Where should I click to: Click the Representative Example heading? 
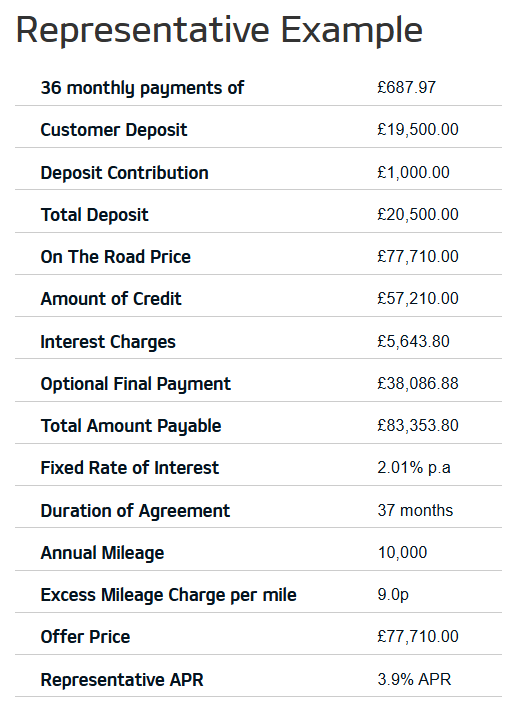pyautogui.click(x=219, y=31)
